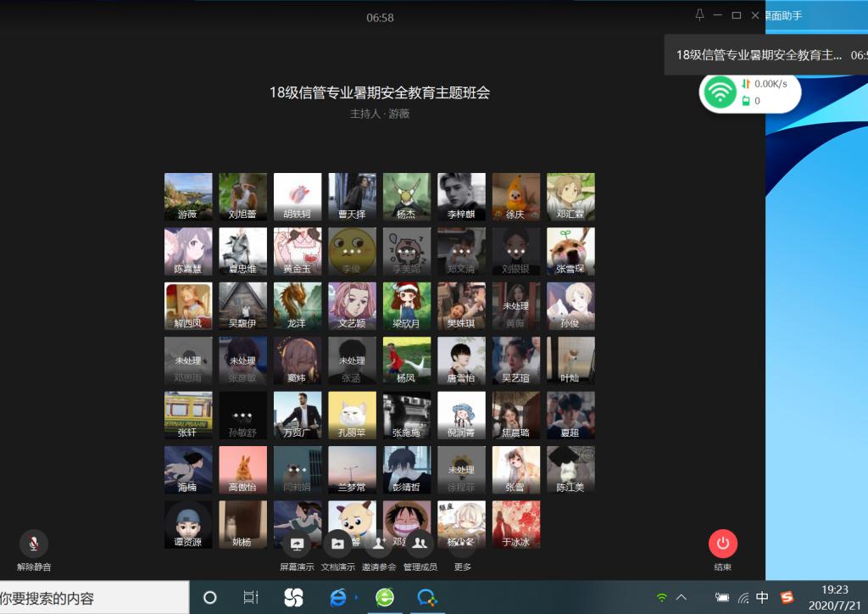Start screen sharing with 屏幕演示
The height and width of the screenshot is (614, 868).
[297, 544]
